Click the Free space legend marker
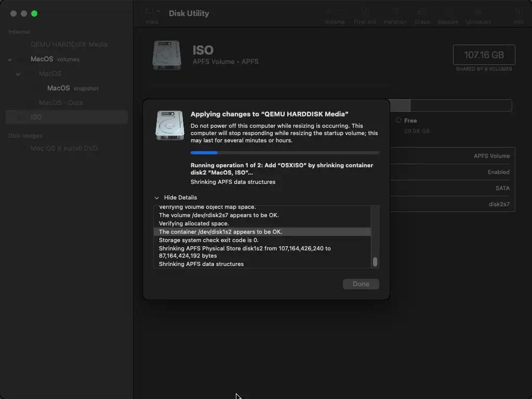The width and height of the screenshot is (532, 399). click(x=398, y=120)
